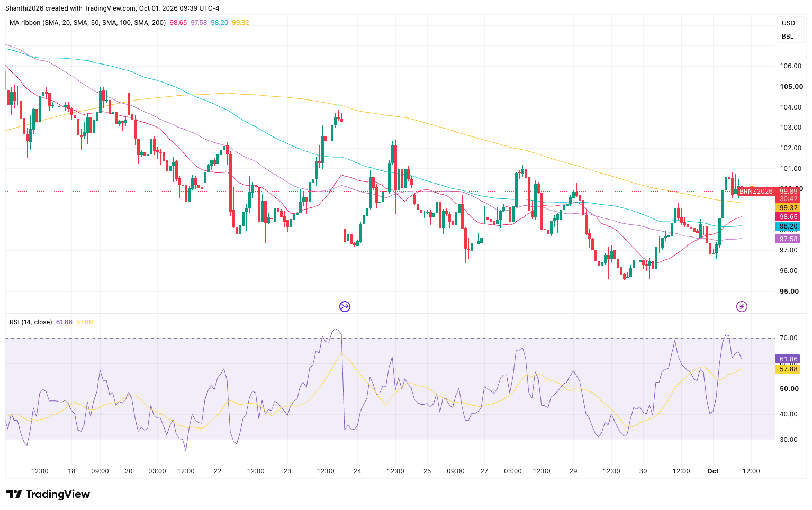
Task: Click the yellow 99.32 tag on price axis
Action: (x=789, y=208)
